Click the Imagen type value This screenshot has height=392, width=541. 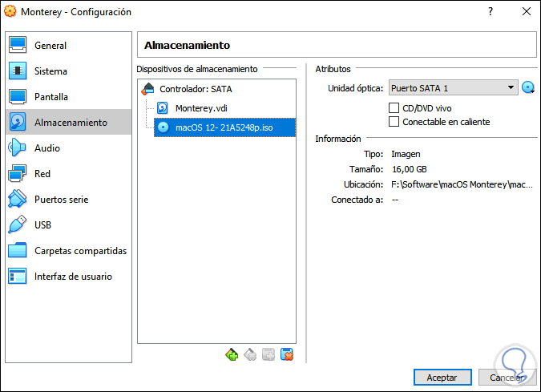coord(406,154)
